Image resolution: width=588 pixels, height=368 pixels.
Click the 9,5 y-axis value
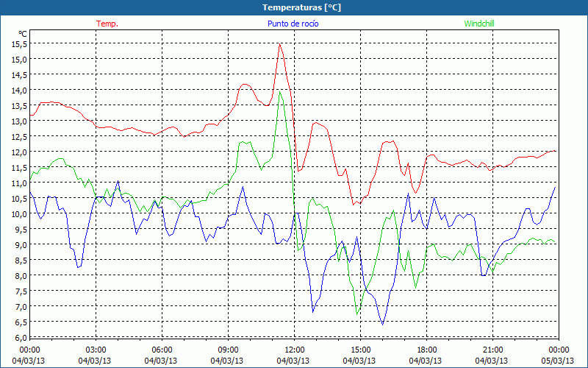(21, 230)
